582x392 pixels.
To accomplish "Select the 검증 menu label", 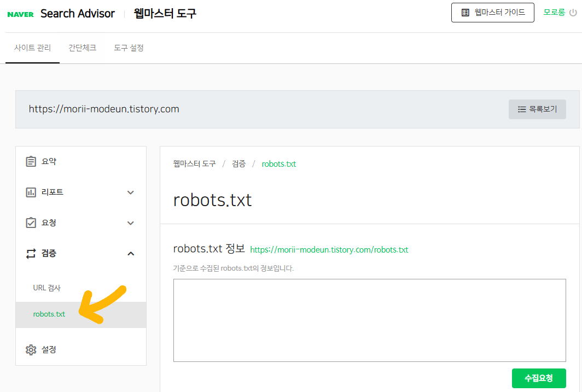I will [49, 253].
